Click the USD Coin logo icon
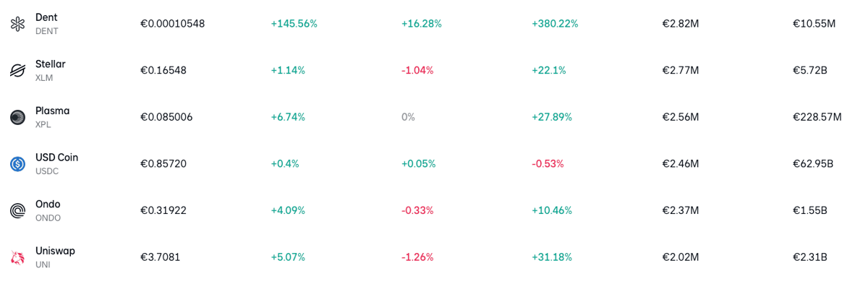This screenshot has width=868, height=284. pyautogui.click(x=17, y=164)
